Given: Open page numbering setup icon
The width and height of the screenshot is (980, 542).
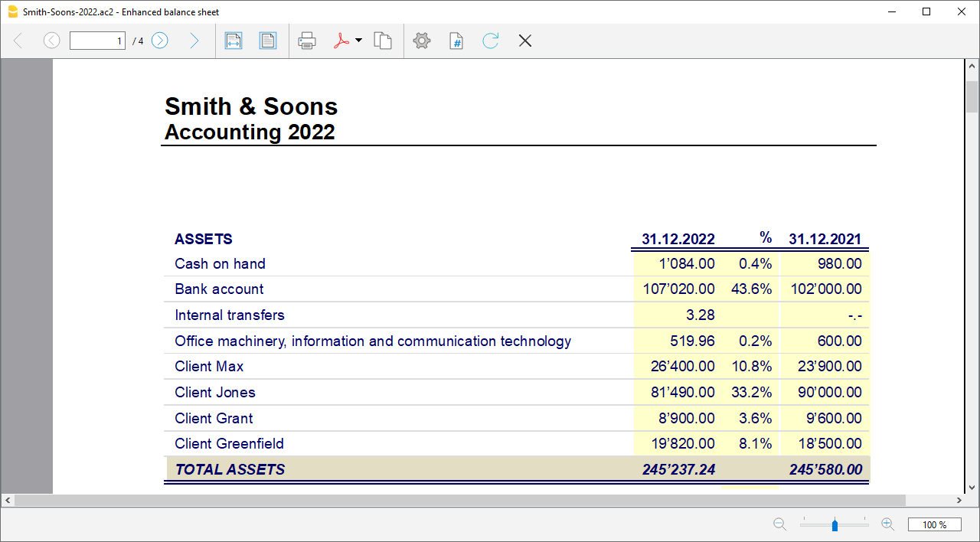Looking at the screenshot, I should coord(456,41).
